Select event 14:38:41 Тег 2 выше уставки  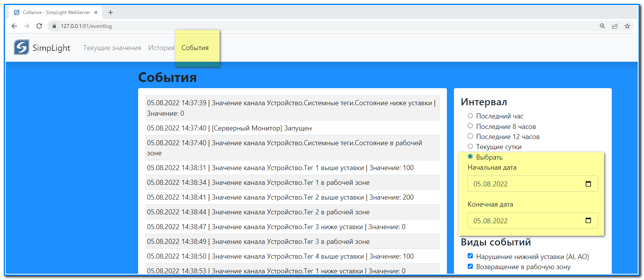coord(293,197)
